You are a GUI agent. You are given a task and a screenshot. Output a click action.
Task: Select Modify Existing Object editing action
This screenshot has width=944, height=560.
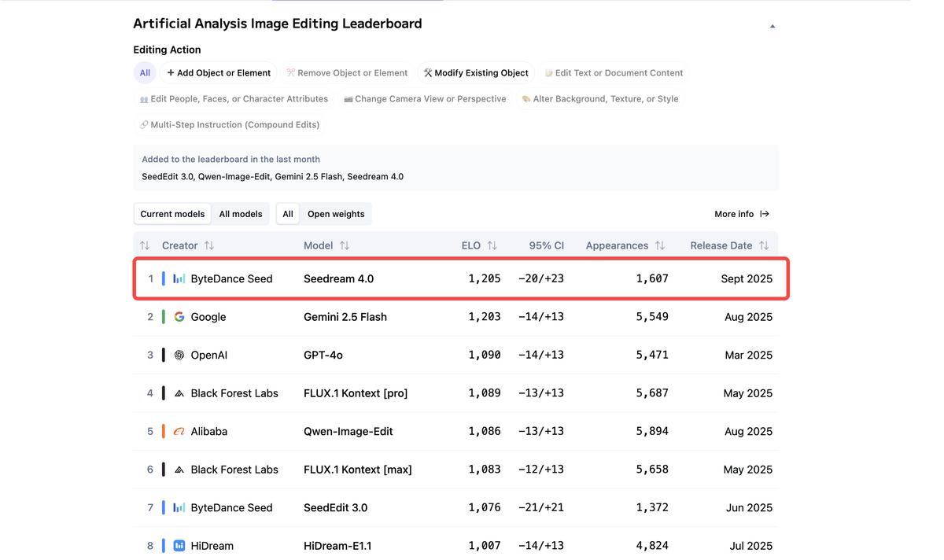(x=476, y=73)
